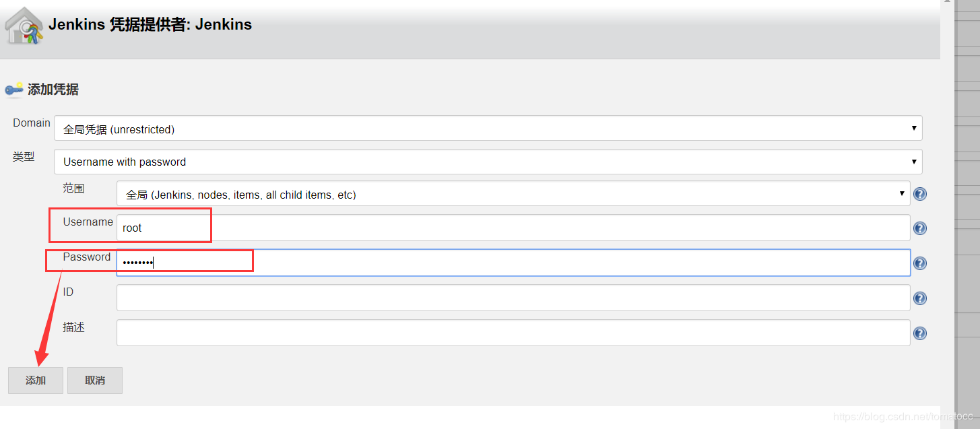This screenshot has width=980, height=429.
Task: Click the 描述 description input box
Action: (x=513, y=333)
